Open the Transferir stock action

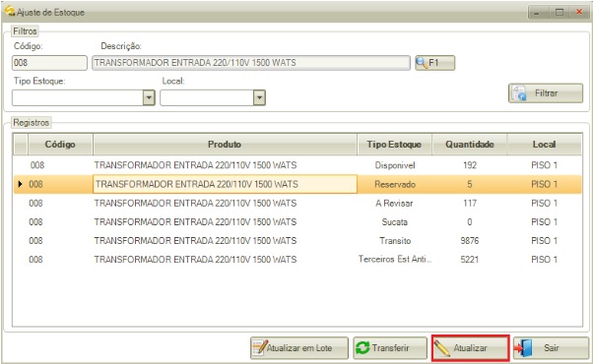click(390, 347)
